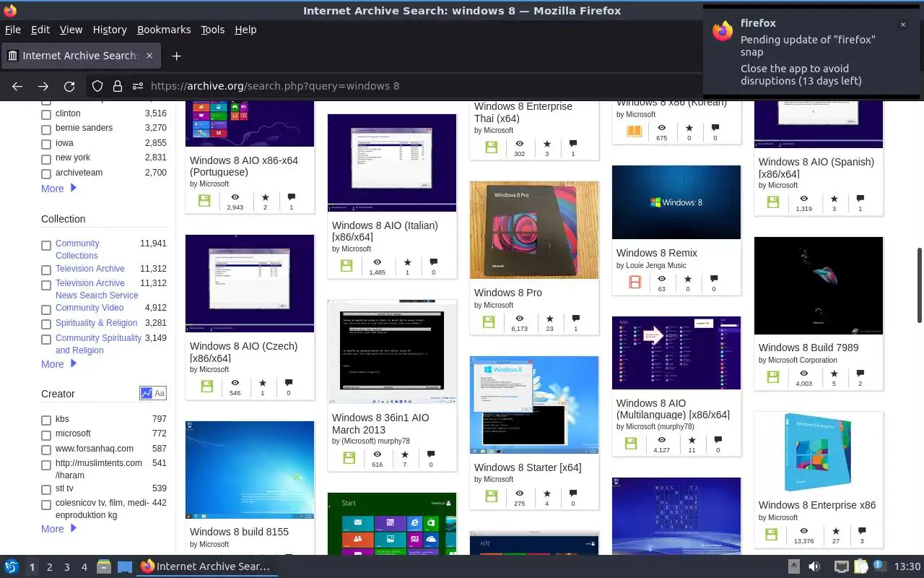Click the Firefox taskbar window button
This screenshot has width=924, height=578.
[206, 566]
